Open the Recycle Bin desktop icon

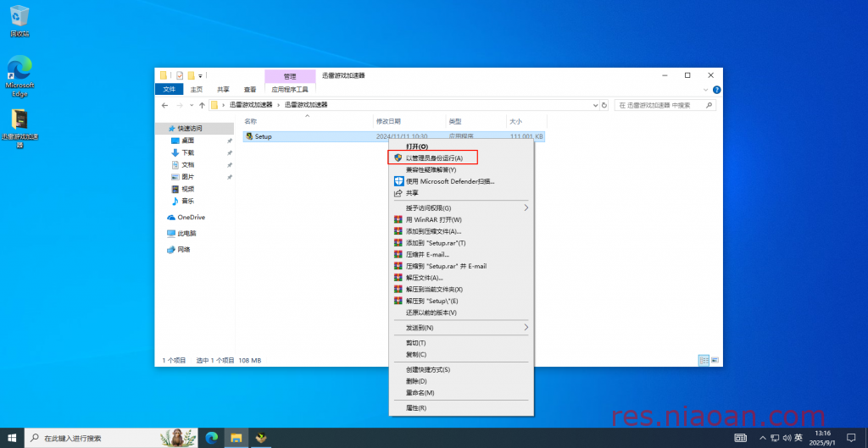(x=19, y=21)
